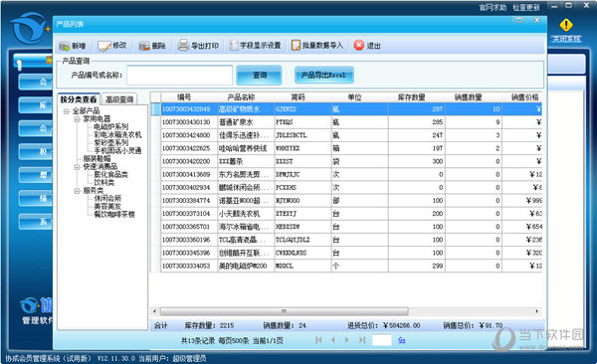Image resolution: width=597 pixels, height=364 pixels.
Task: Select 美容美发 in category tree
Action: [x=107, y=207]
